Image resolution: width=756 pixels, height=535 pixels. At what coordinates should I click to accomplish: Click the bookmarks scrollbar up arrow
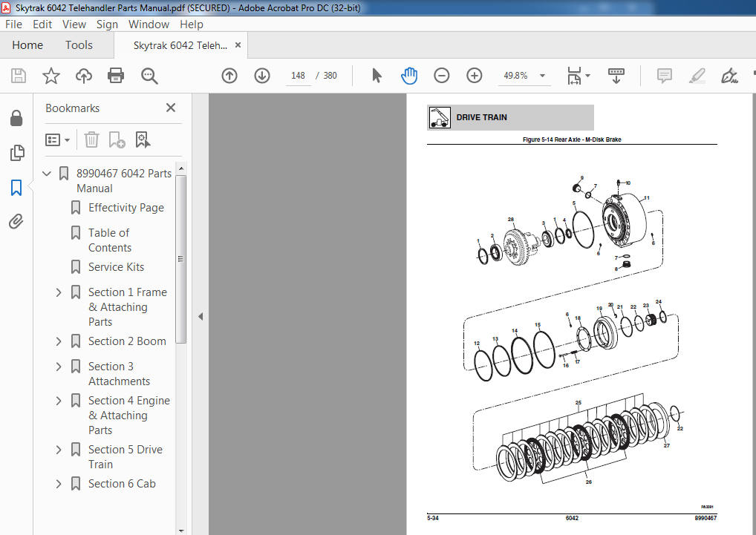click(181, 168)
